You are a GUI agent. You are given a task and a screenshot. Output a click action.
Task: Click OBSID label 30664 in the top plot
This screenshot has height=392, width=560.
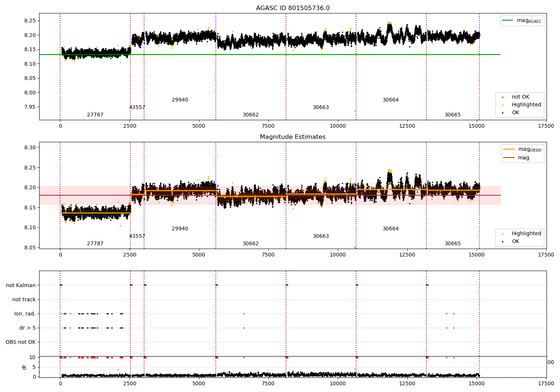point(391,100)
